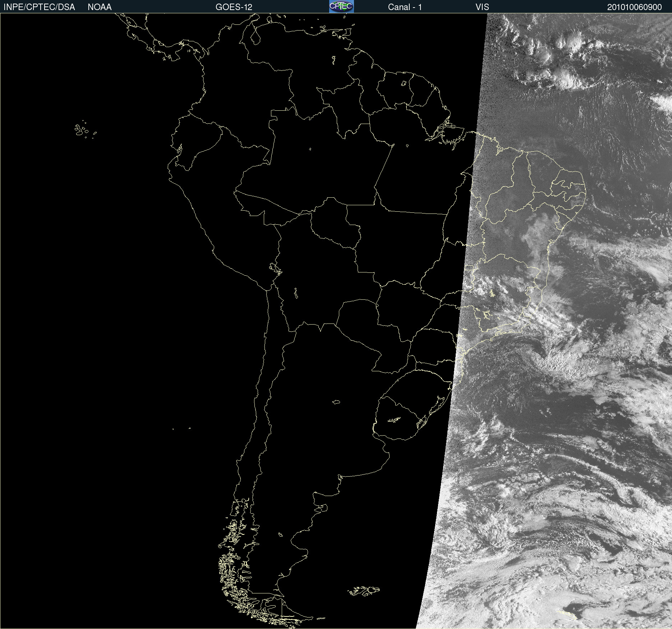Click the small lake outline in central Argentina
Viewport: 672px width, 629px height.
[336, 402]
